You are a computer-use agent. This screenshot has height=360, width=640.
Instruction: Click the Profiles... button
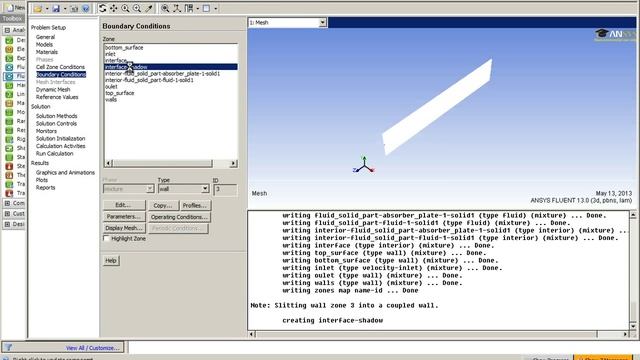195,206
